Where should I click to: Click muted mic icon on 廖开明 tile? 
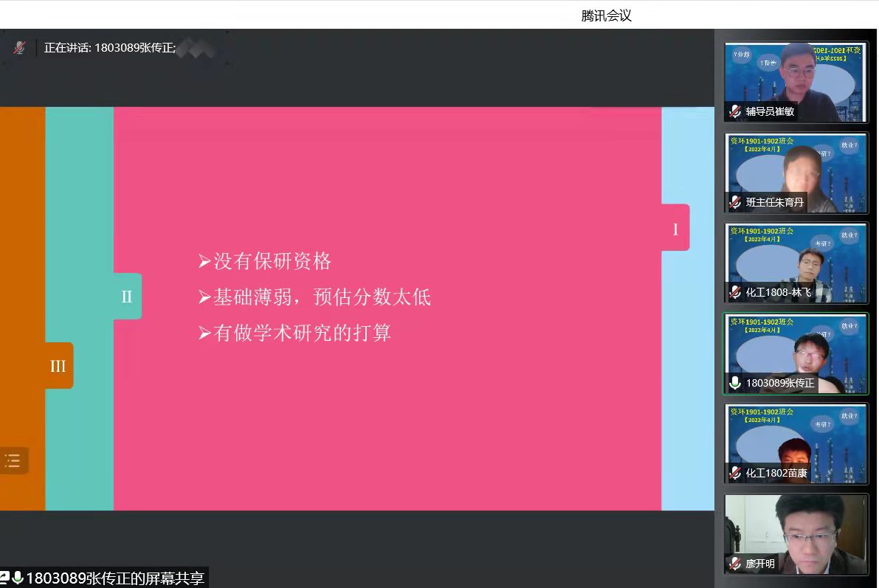(x=734, y=564)
